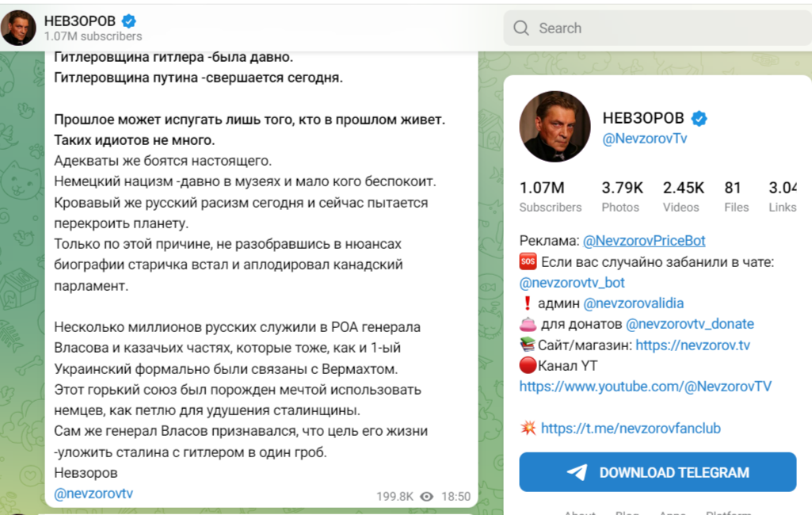Click the DOWNLOAD TELEGRAM button

click(x=658, y=472)
